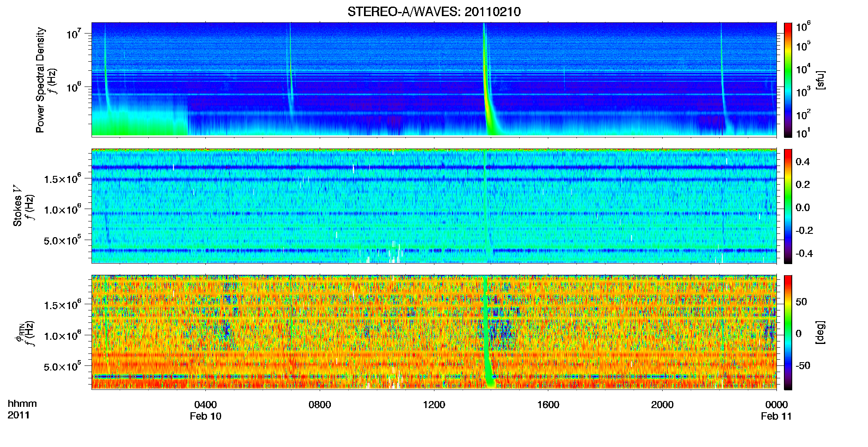This screenshot has height=447, width=868.
Task: Click the '0.4' value on Stokes color bar
Action: click(x=803, y=162)
